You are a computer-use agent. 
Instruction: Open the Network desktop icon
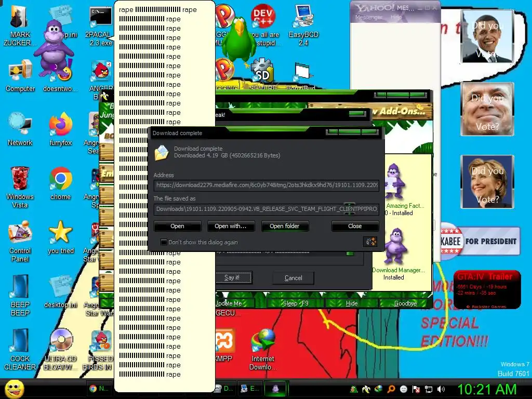click(x=20, y=129)
